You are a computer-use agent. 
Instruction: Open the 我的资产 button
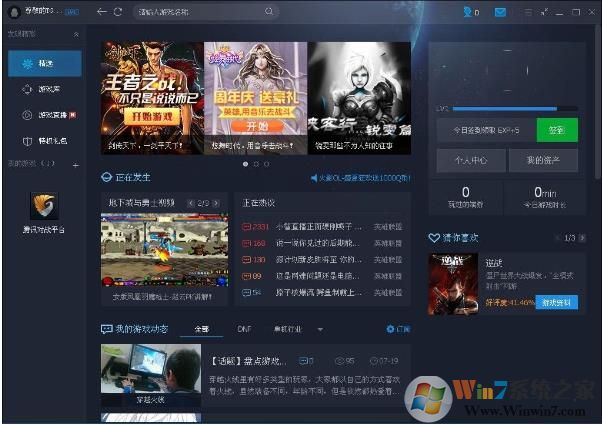[x=543, y=160]
